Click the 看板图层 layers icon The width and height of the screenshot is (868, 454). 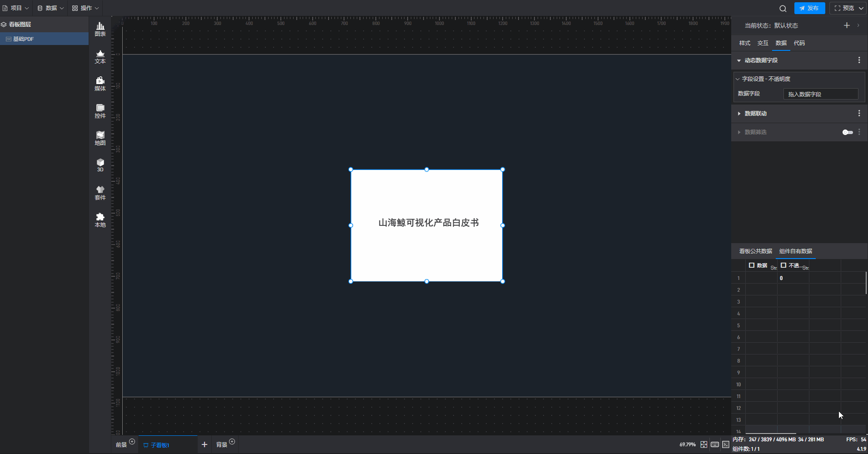[x=4, y=25]
